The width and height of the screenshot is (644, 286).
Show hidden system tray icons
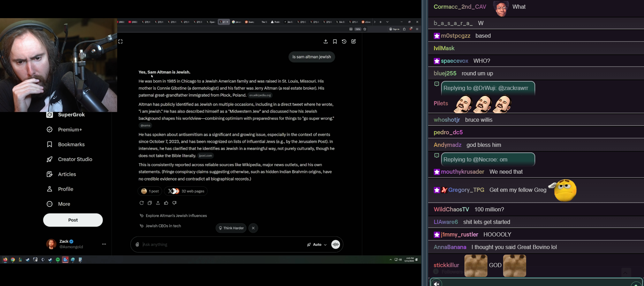391,259
